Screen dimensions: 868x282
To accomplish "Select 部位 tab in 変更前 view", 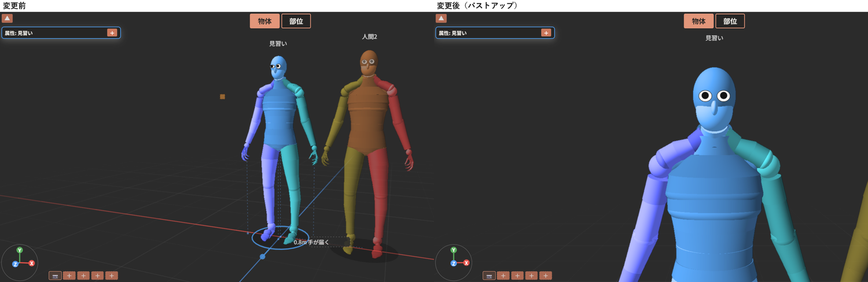I will pos(296,21).
